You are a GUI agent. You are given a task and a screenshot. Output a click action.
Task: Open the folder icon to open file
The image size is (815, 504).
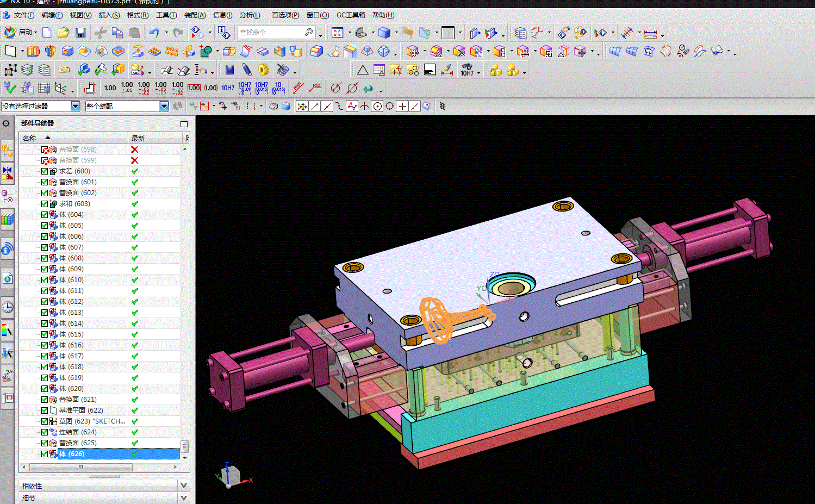[63, 33]
